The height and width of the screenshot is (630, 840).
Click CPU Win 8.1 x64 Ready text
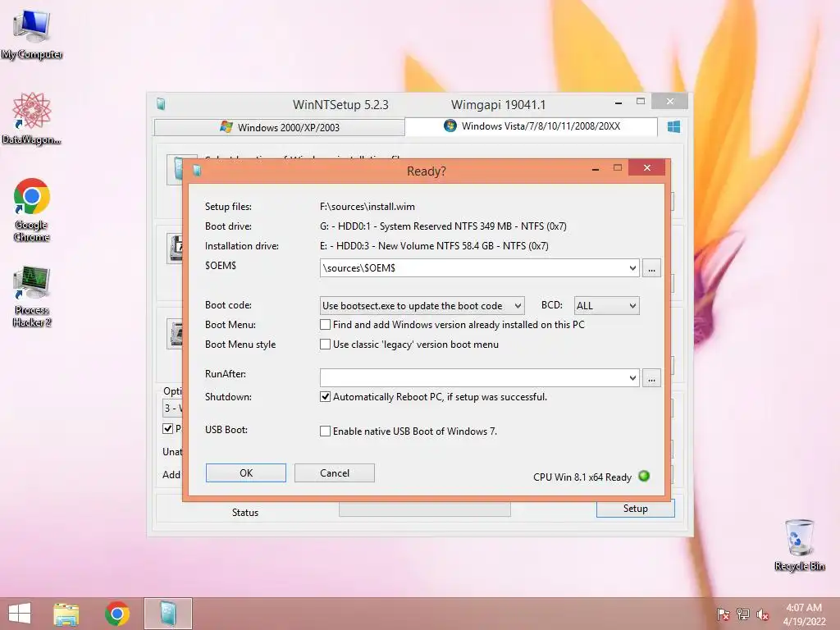(582, 477)
